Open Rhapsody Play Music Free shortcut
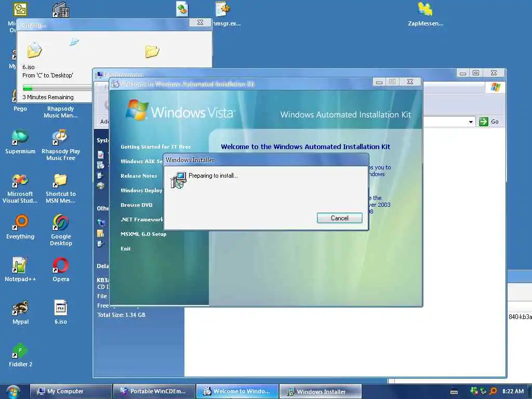532x399 pixels. coord(61,145)
